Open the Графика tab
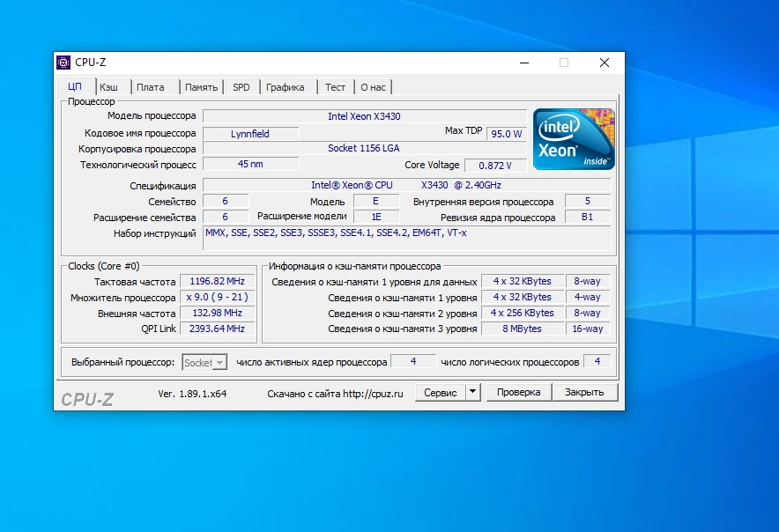This screenshot has width=779, height=532. tap(286, 87)
